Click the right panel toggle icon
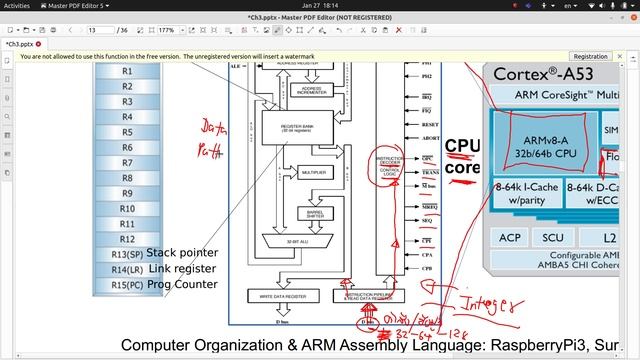Screen dimensions: 640x360 633,60
